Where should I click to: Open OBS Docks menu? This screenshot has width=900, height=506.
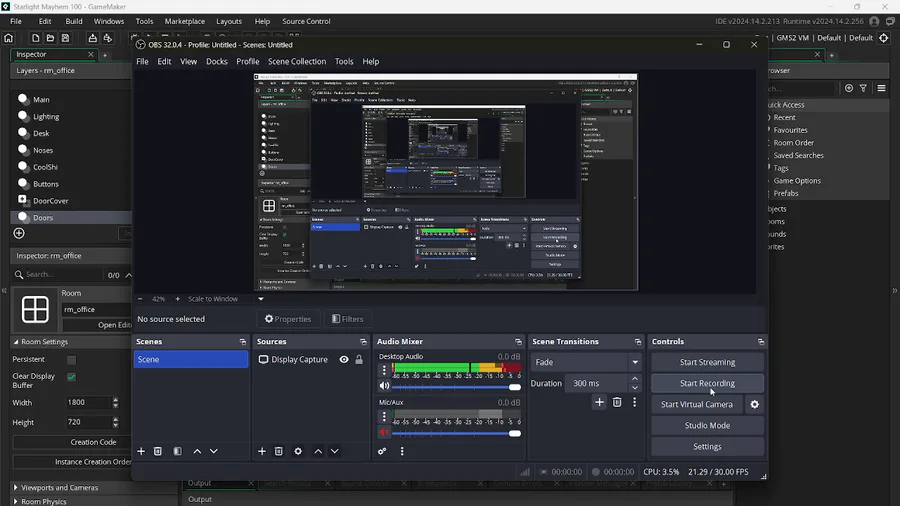[x=216, y=61]
